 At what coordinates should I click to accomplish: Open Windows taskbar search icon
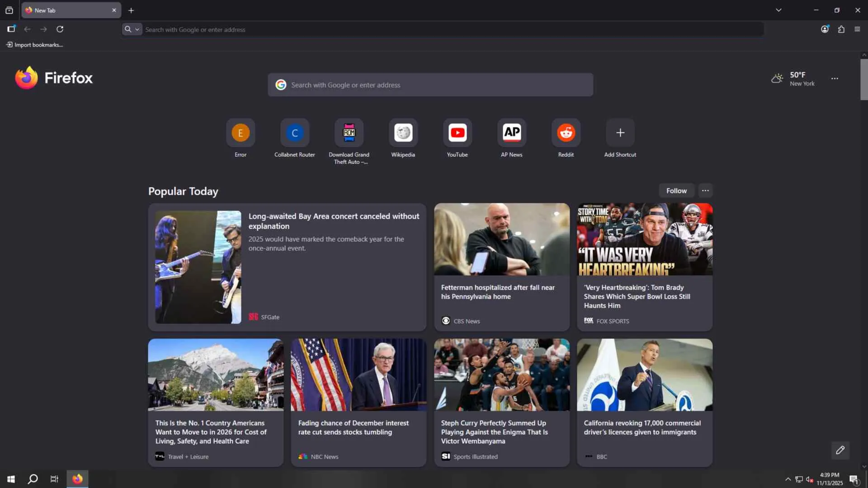point(33,479)
